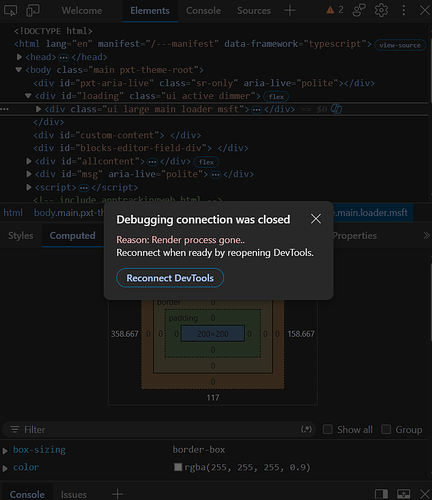Click the view-source badge
This screenshot has width=432, height=500.
pos(400,45)
